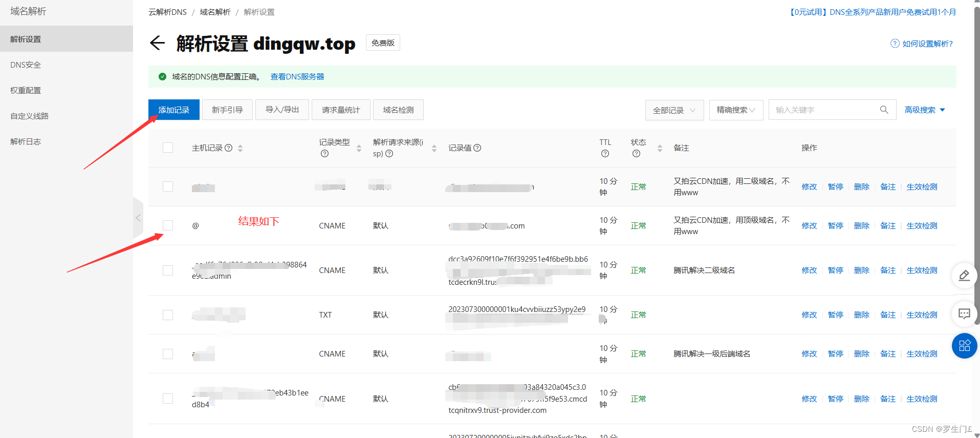The width and height of the screenshot is (980, 438).
Task: Click the 新手引导 button
Action: click(x=227, y=110)
